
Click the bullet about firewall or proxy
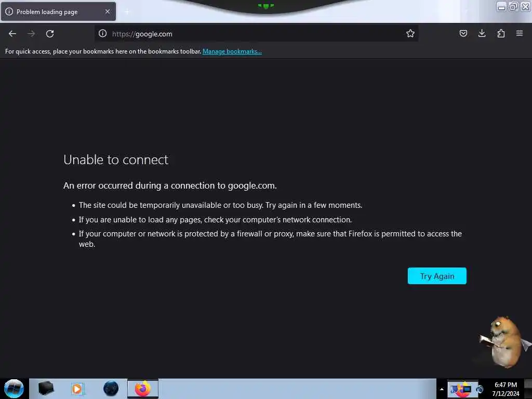click(270, 239)
